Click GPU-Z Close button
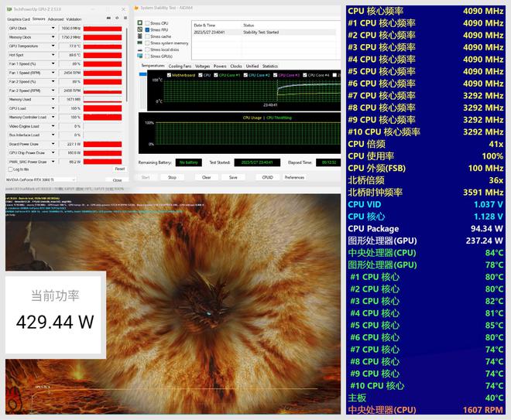The width and height of the screenshot is (511, 420). [117, 180]
